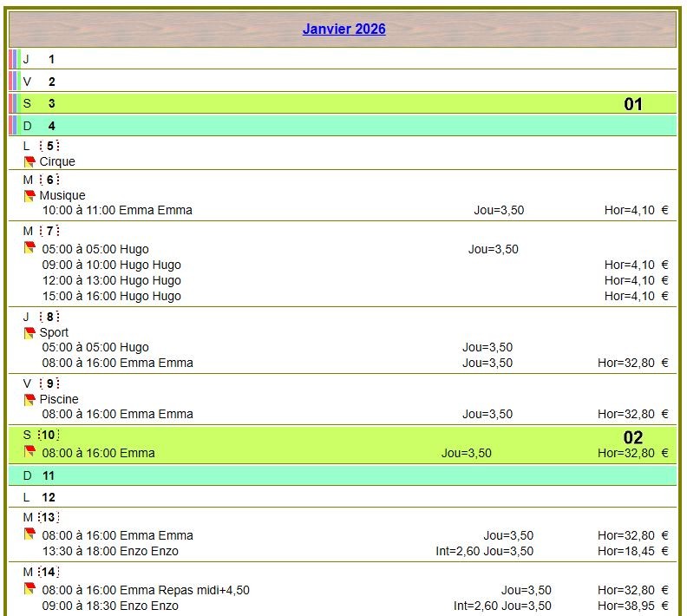Open week number 02 label

click(633, 438)
